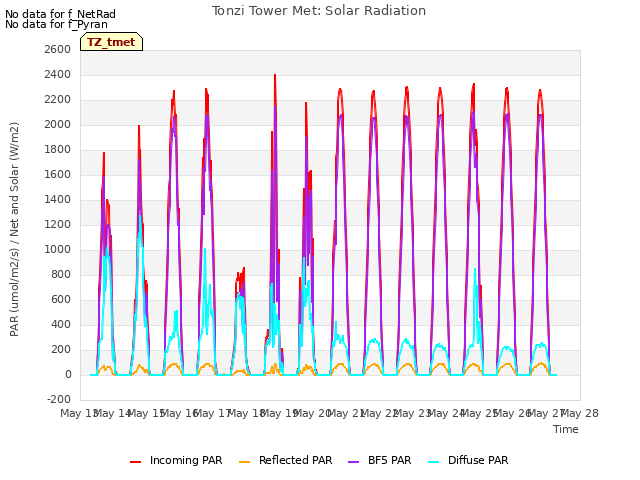Click the cyan Diffuse PAR legend swatch
This screenshot has width=640, height=480.
[x=433, y=462]
